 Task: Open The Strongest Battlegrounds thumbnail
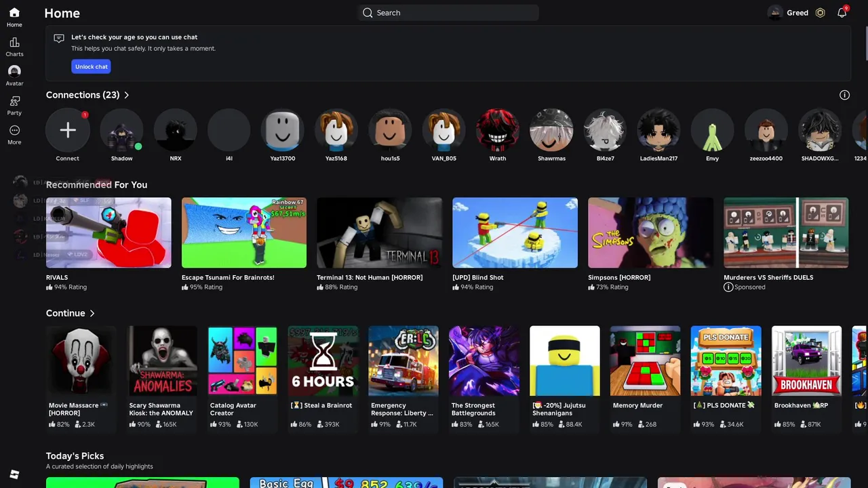tap(484, 361)
